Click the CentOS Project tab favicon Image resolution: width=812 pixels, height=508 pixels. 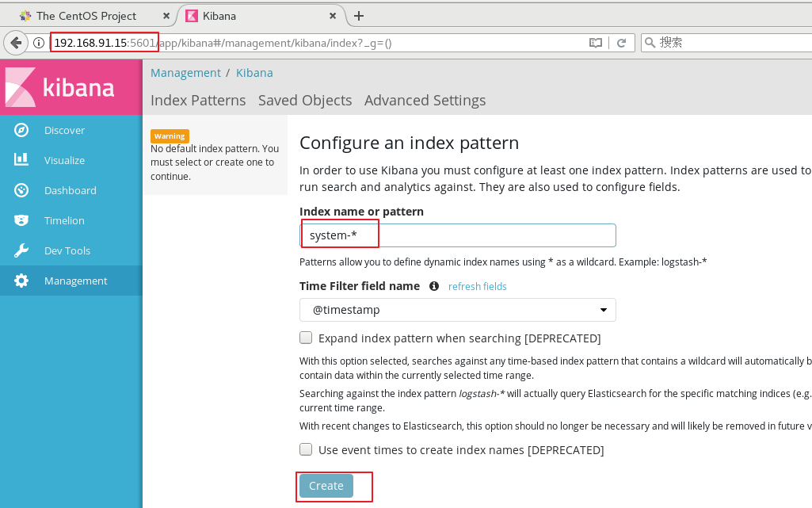click(25, 16)
